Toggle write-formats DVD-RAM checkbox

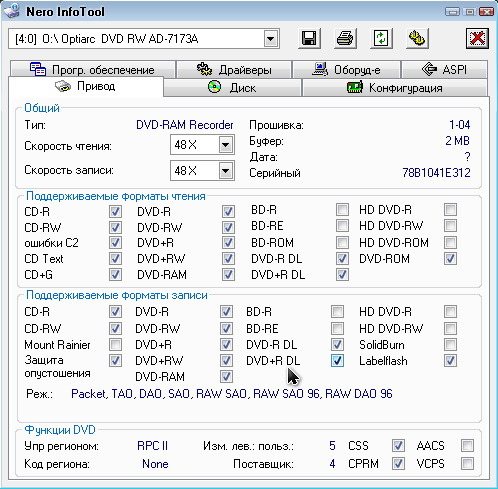[226, 377]
